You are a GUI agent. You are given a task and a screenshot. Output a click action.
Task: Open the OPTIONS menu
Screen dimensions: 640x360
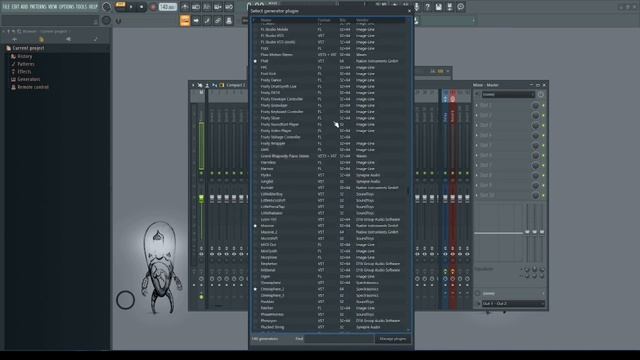(67, 7)
